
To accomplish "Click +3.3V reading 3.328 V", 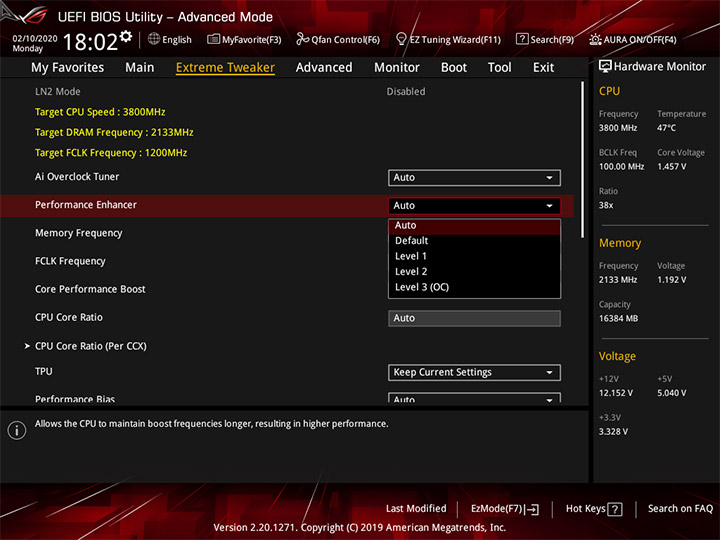I will 613,432.
